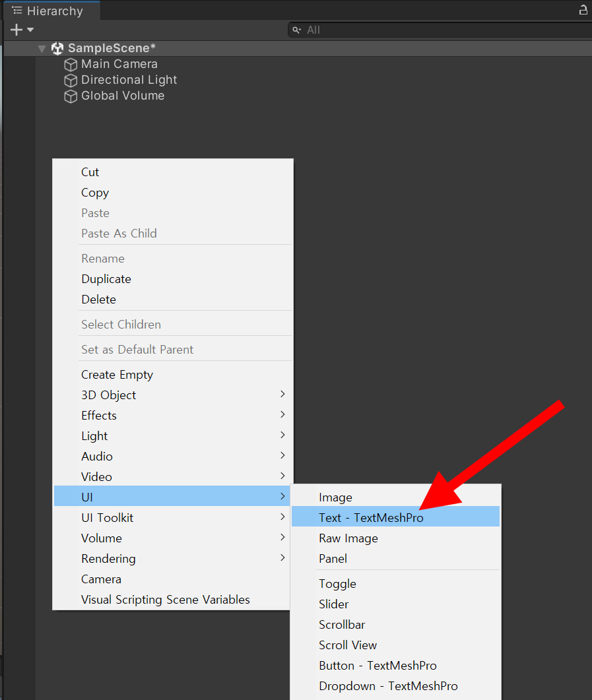This screenshot has width=592, height=700.
Task: Choose Dropdown - TextMeshPro from the submenu
Action: pyautogui.click(x=395, y=687)
